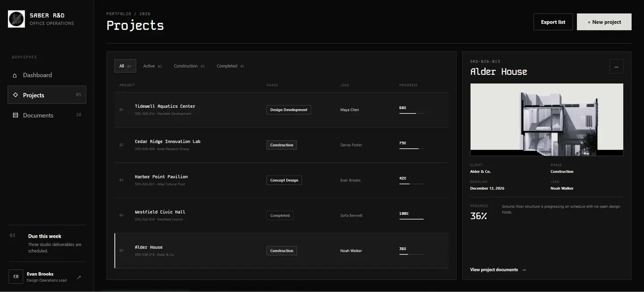Click the Construction badge on Cedar Ridge row

coord(282,145)
